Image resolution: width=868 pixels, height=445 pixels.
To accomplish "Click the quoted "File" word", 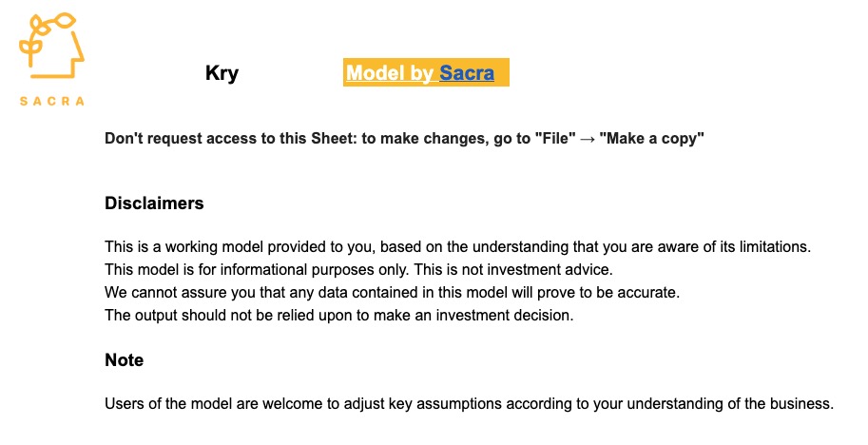I will 555,138.
